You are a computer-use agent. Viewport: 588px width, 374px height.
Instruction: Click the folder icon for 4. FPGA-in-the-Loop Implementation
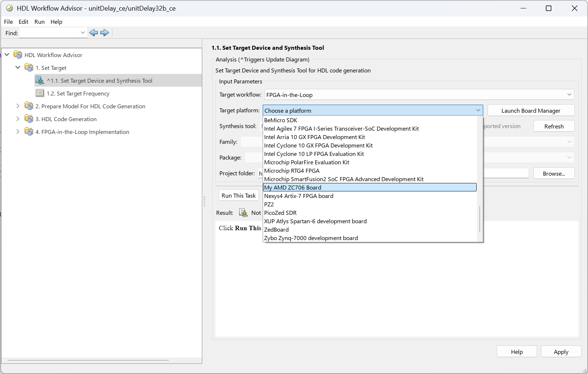pos(29,132)
